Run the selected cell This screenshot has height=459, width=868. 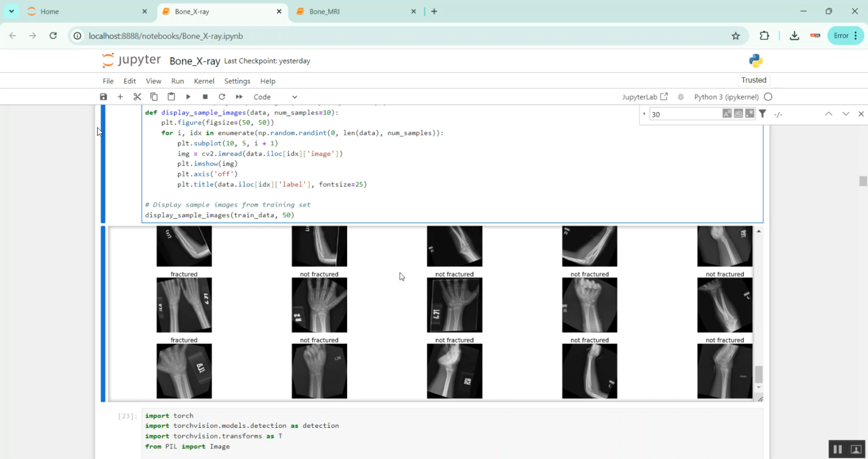[188, 97]
